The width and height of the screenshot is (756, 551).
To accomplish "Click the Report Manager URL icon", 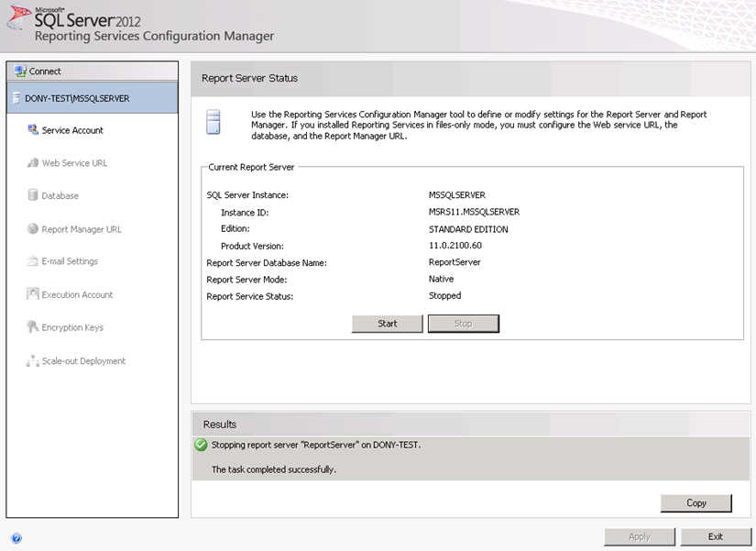I will click(33, 229).
